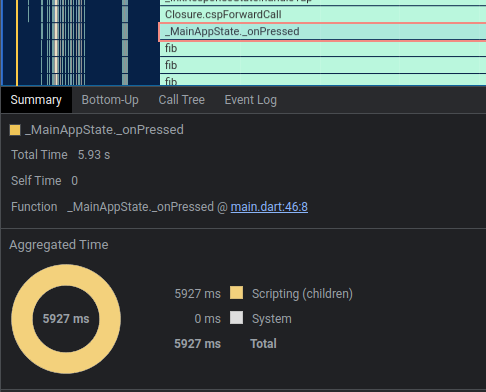Click the Self Time 0 value
Viewport: 486px width, 392px height.
74,181
